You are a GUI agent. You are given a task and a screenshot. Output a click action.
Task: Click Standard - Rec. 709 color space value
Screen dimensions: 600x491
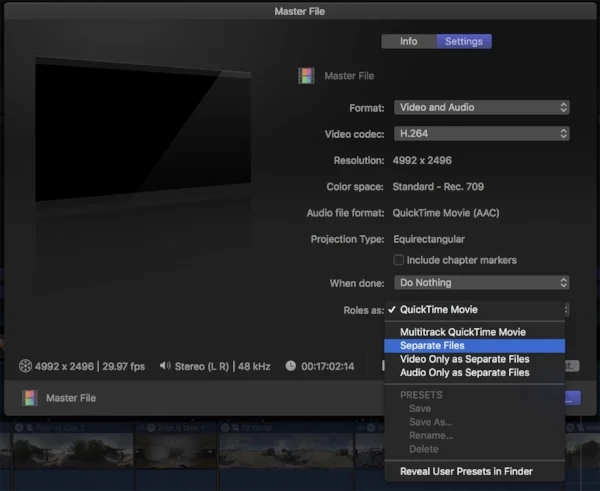click(438, 187)
